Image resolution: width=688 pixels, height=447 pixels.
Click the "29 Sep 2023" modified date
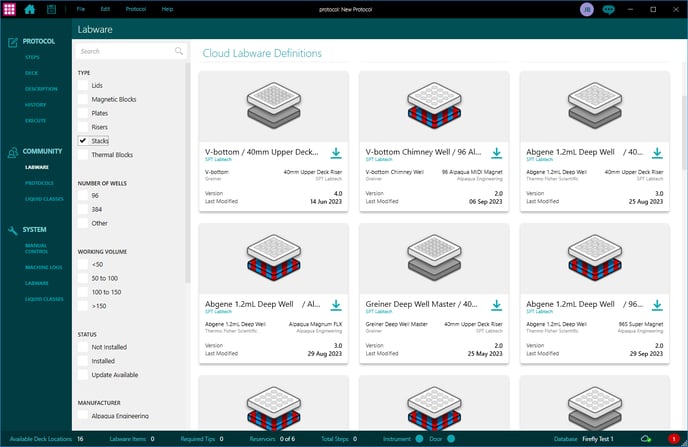click(x=646, y=354)
